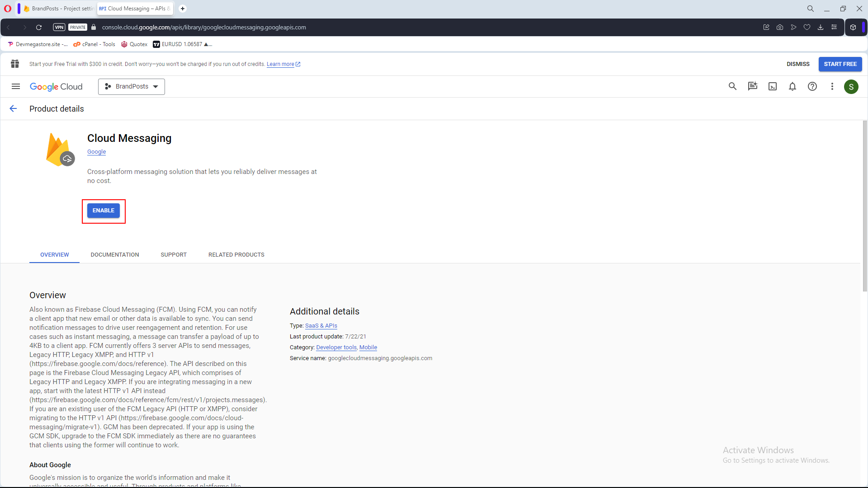Image resolution: width=868 pixels, height=488 pixels.
Task: Open the help question mark menu
Action: coord(812,86)
